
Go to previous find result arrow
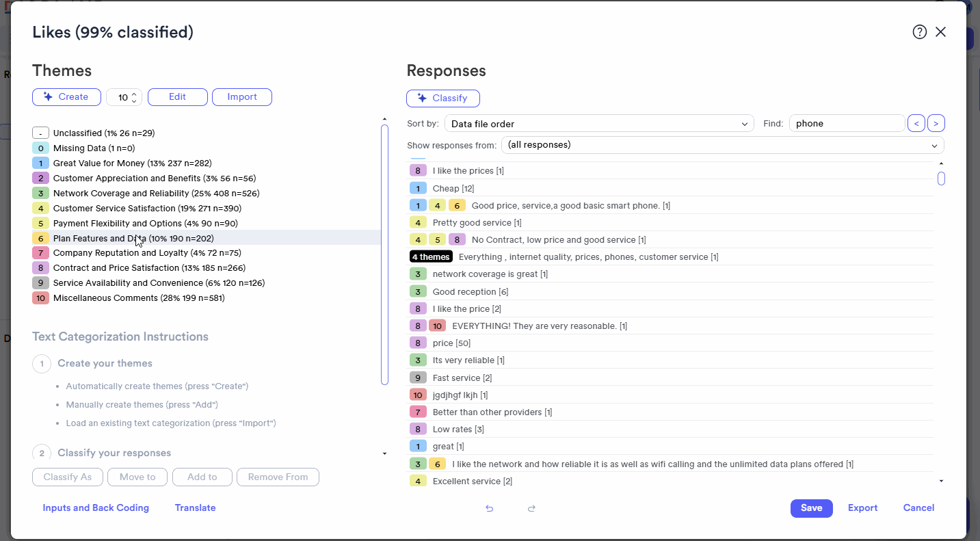(916, 124)
